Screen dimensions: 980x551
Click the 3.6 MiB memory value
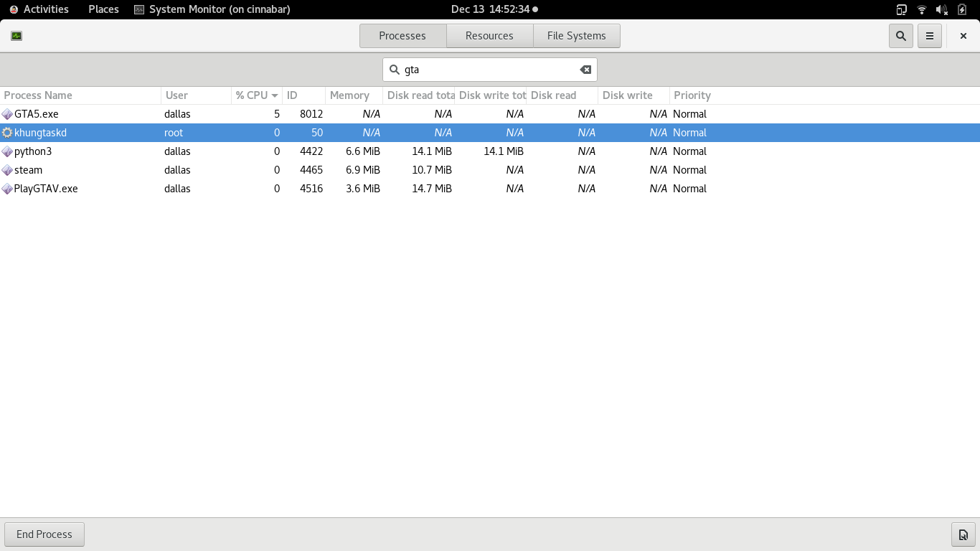[x=363, y=189]
